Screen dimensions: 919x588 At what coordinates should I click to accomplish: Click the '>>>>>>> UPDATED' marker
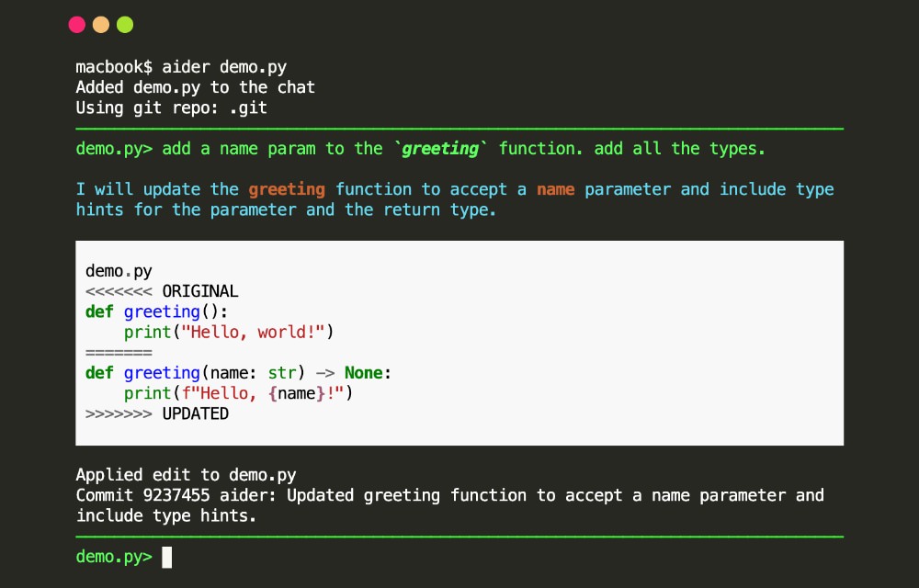pyautogui.click(x=157, y=414)
